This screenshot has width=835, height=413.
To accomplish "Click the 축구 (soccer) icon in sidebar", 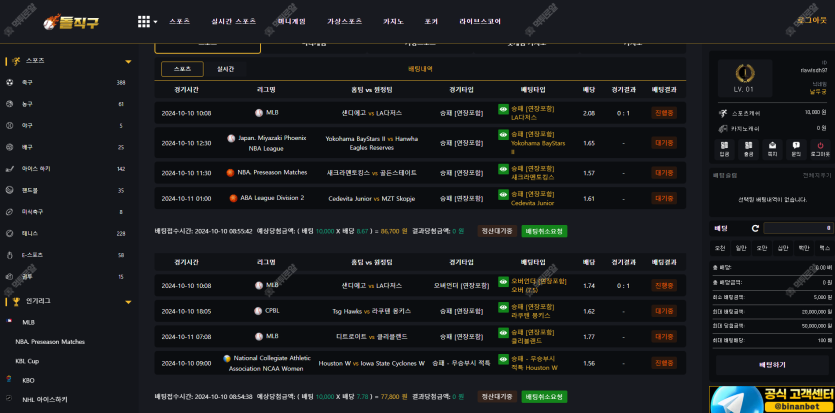I will pyautogui.click(x=10, y=82).
